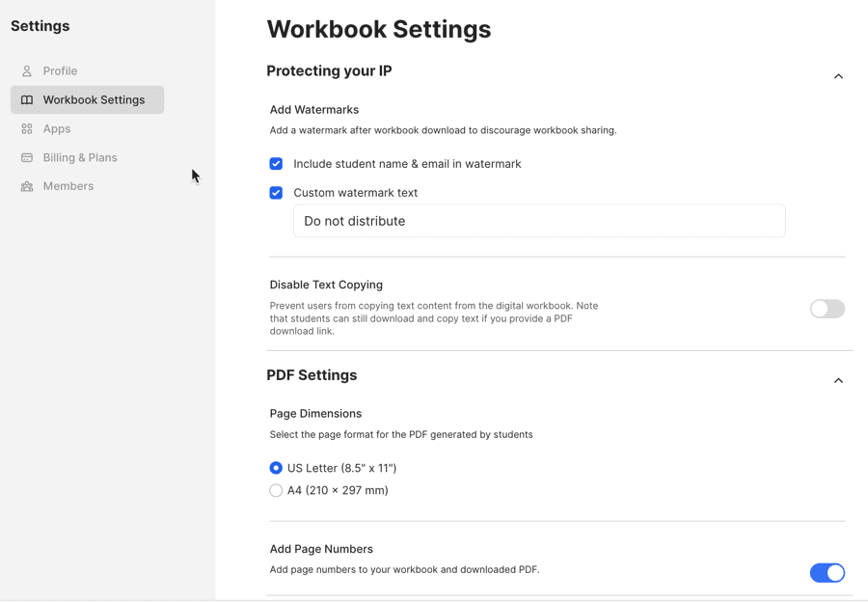Click the Apps grid icon
Viewport: 868px width, 602px height.
pos(27,129)
